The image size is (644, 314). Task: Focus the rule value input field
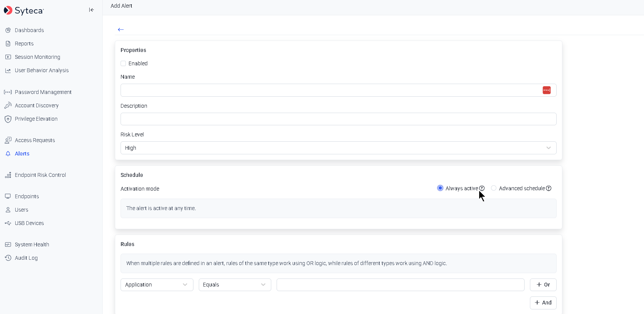click(401, 285)
